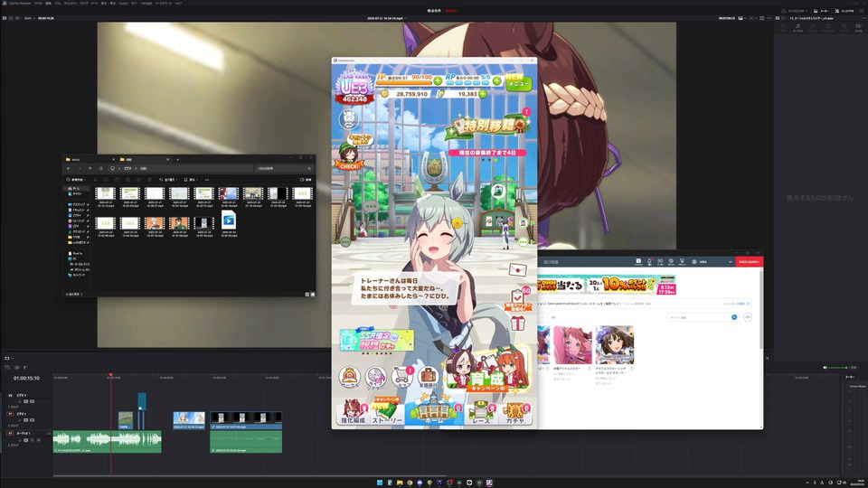Open the account dropdown arrow in DMM Game Player
The image size is (868, 488).
point(731,262)
